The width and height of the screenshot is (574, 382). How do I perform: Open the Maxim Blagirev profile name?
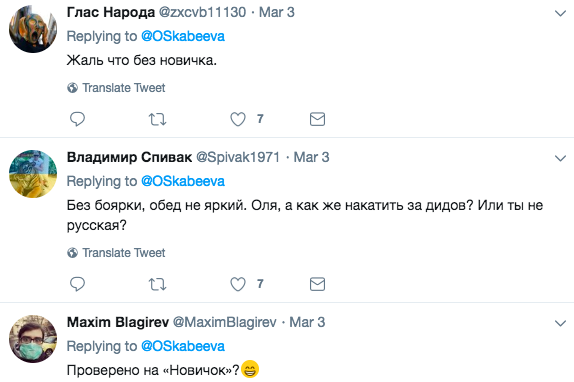[118, 322]
